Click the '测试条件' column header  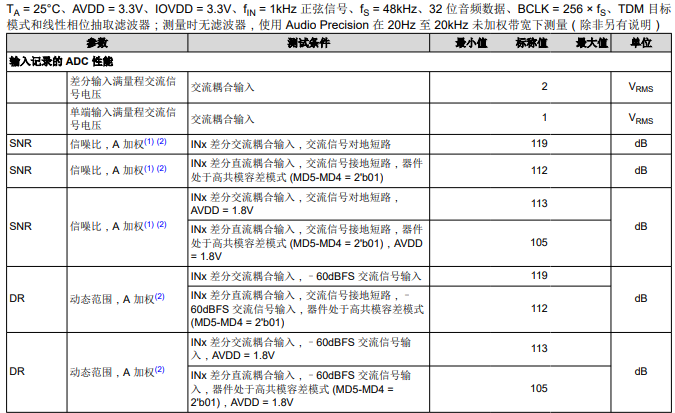click(x=308, y=43)
